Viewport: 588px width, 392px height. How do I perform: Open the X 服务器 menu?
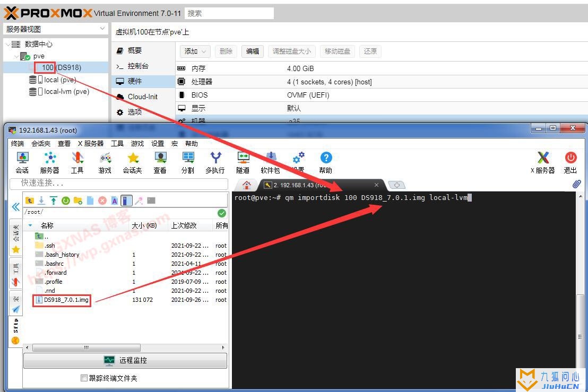(90, 144)
